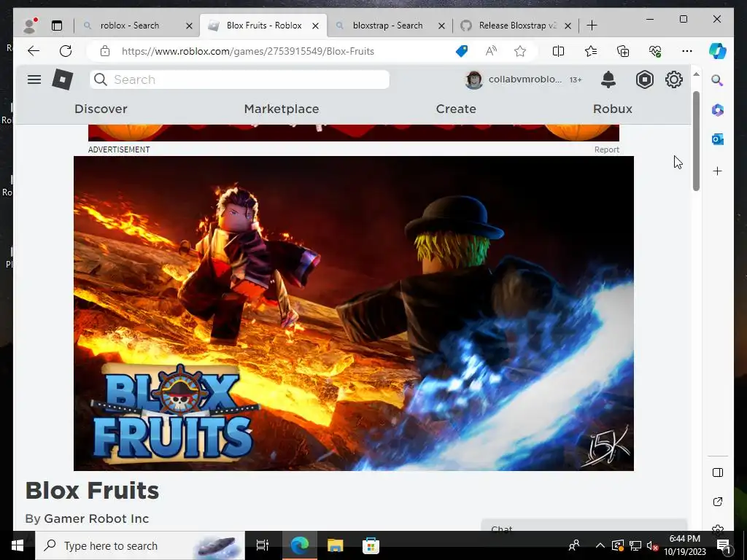Image resolution: width=747 pixels, height=560 pixels.
Task: Open Edge profile avatar icon
Action: [30, 26]
